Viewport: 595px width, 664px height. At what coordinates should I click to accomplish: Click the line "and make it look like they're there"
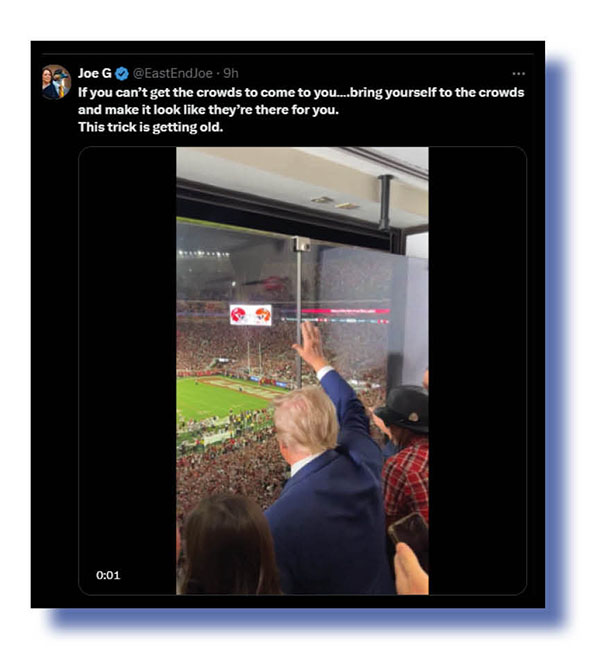[208, 110]
